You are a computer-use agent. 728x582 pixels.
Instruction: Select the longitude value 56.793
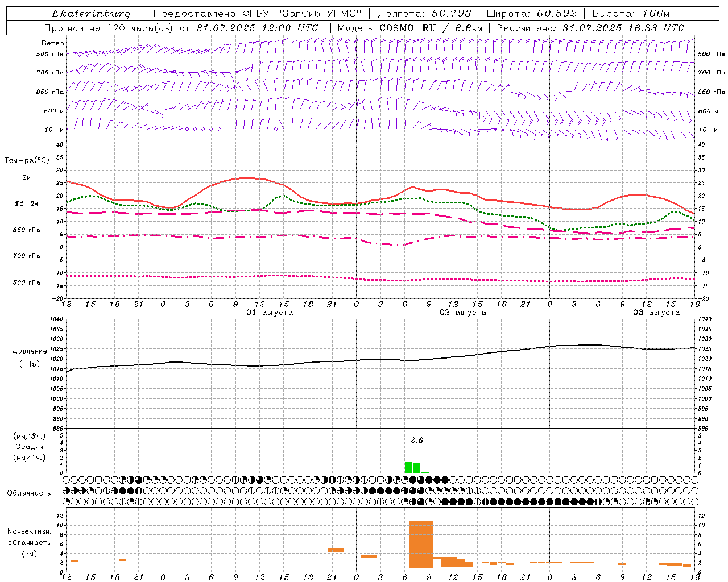[452, 14]
